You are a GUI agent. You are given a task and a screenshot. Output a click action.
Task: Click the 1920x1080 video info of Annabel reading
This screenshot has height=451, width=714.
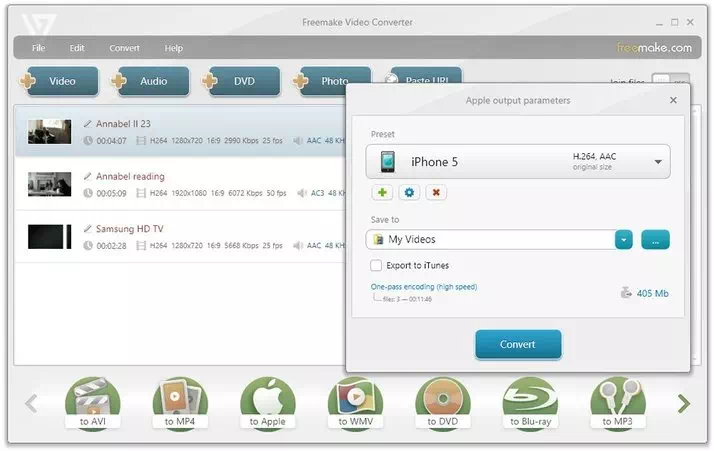click(x=189, y=193)
